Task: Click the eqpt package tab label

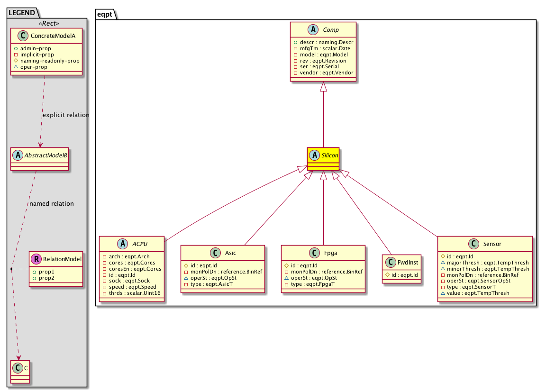Action: [x=104, y=14]
